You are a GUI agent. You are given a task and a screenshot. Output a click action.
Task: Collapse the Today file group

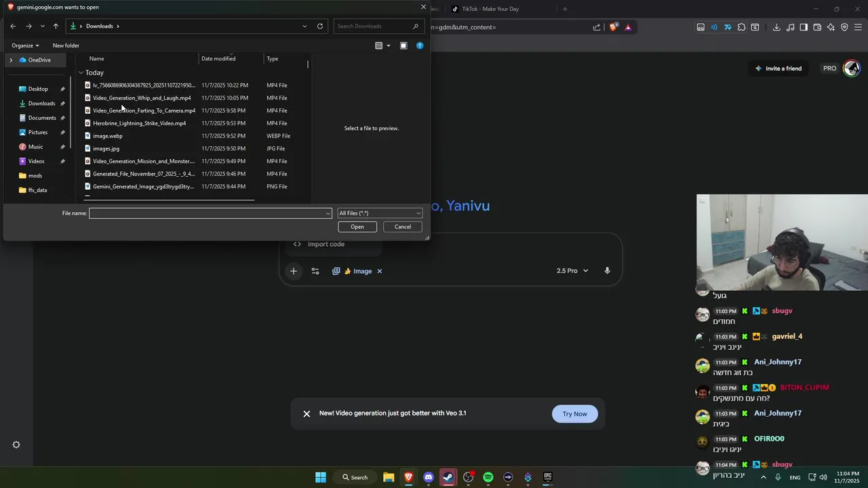81,73
